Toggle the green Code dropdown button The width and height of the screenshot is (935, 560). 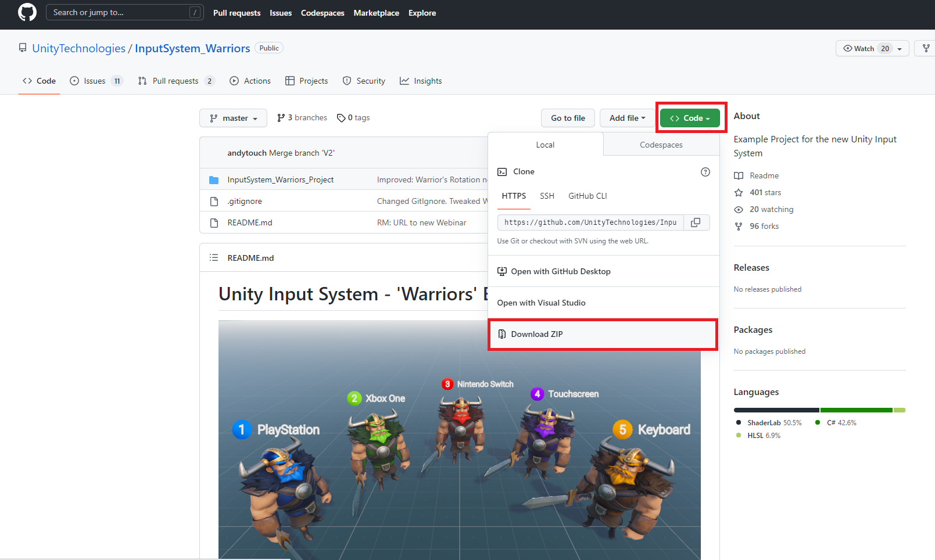tap(690, 118)
